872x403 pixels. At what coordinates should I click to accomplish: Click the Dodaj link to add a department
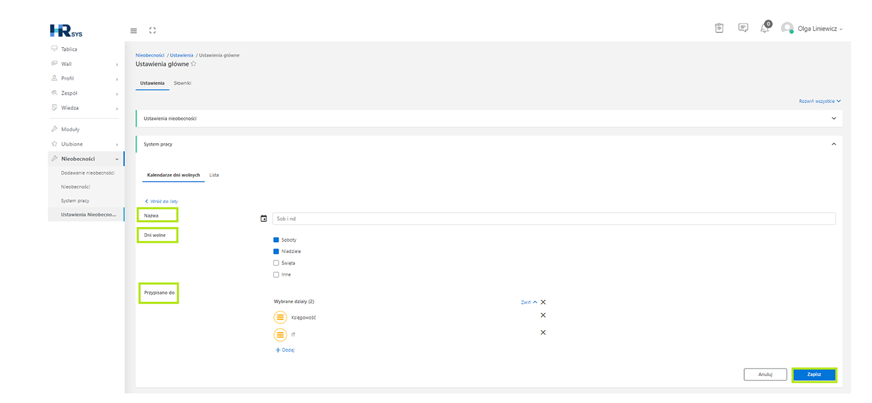click(x=285, y=350)
